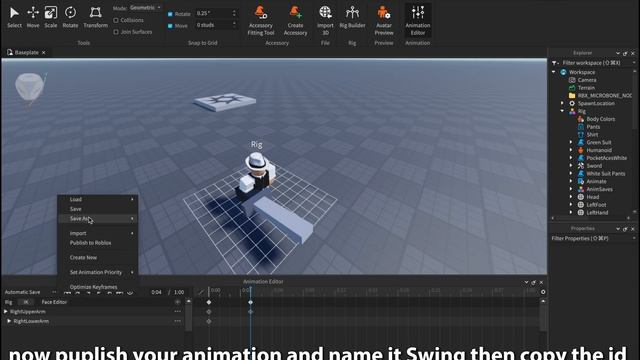Open the Save As submenu

click(98, 219)
